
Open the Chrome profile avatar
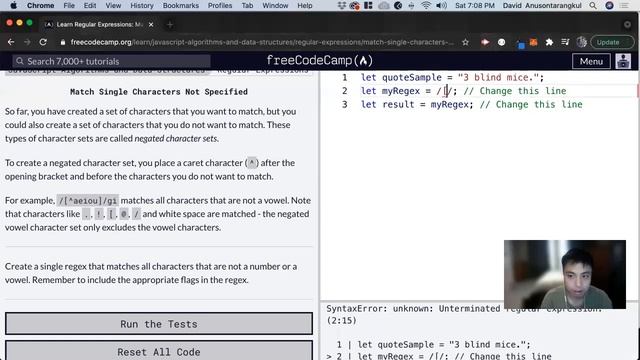tap(582, 42)
